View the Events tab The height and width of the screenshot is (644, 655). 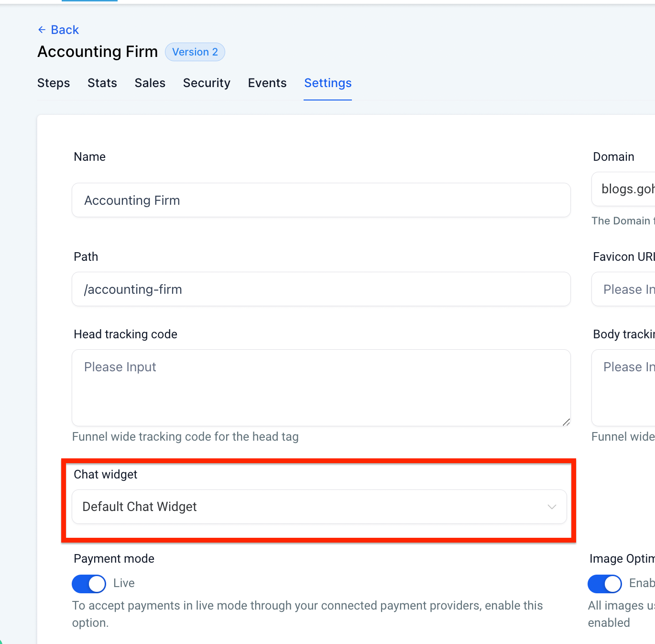point(267,83)
